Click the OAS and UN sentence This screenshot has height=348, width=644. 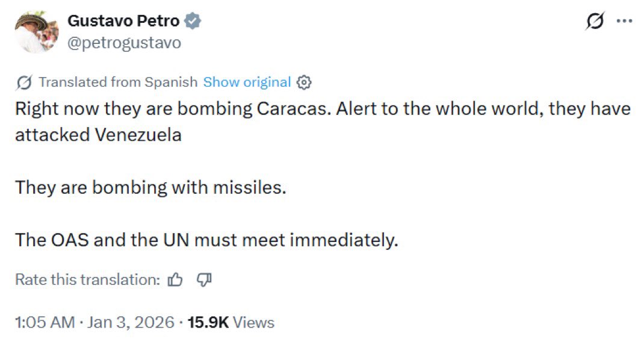(x=207, y=240)
